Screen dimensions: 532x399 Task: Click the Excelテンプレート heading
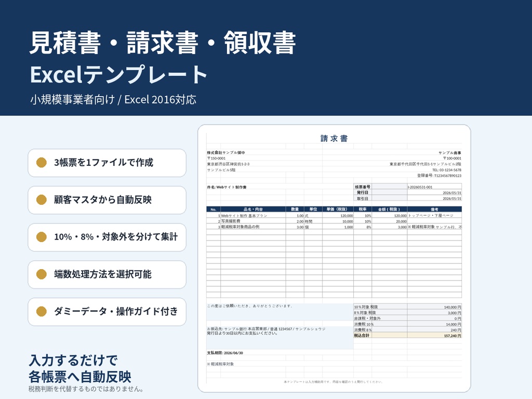click(119, 75)
